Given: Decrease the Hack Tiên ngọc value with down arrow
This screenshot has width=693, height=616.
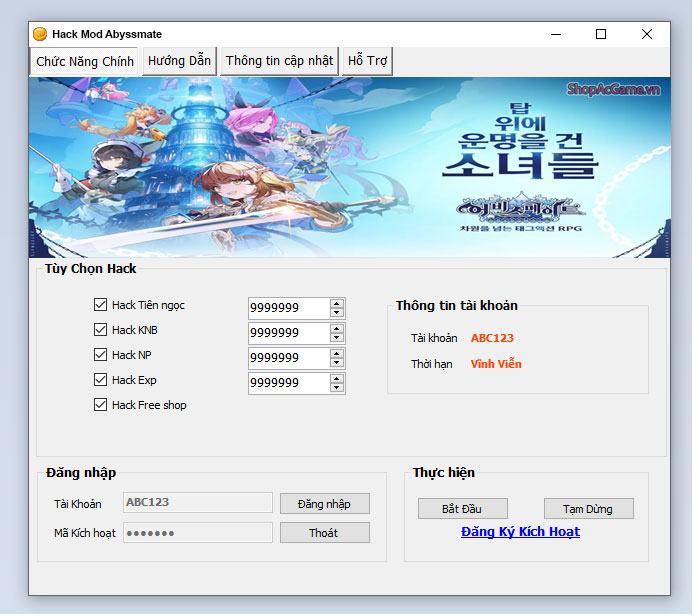Looking at the screenshot, I should pyautogui.click(x=337, y=312).
